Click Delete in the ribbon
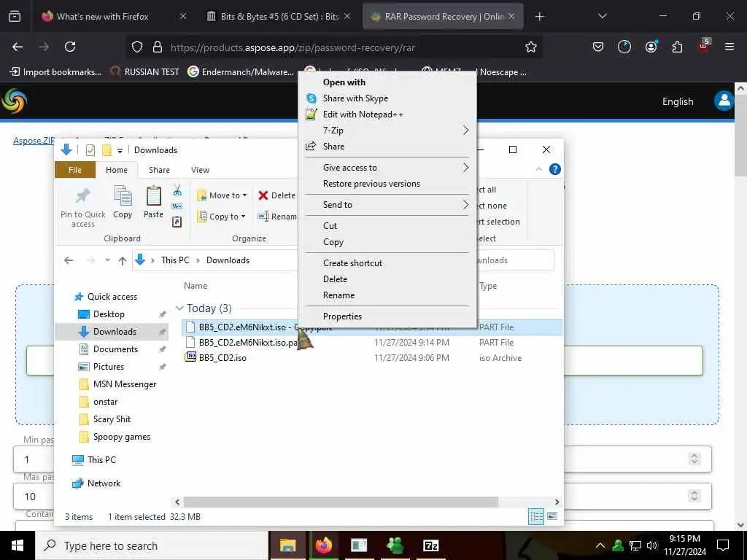Image resolution: width=747 pixels, height=560 pixels. pyautogui.click(x=276, y=195)
